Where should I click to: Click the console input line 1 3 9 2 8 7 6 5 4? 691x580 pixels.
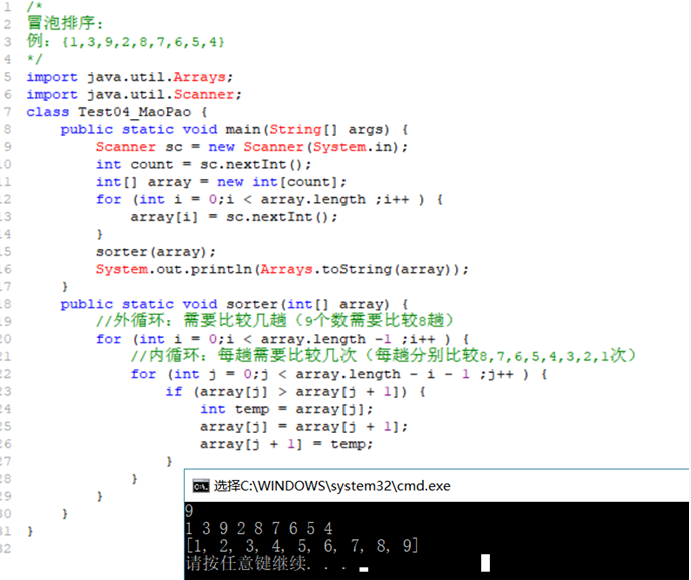(x=259, y=528)
